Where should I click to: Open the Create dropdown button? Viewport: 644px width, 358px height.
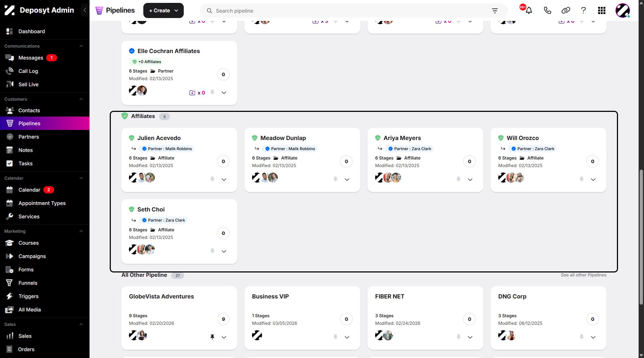(x=164, y=10)
